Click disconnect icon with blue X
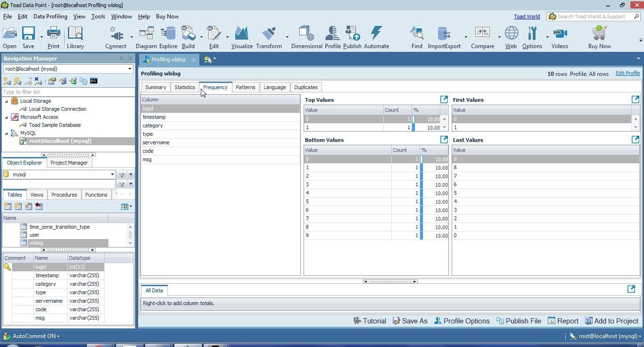The image size is (644, 347). pyautogui.click(x=38, y=81)
